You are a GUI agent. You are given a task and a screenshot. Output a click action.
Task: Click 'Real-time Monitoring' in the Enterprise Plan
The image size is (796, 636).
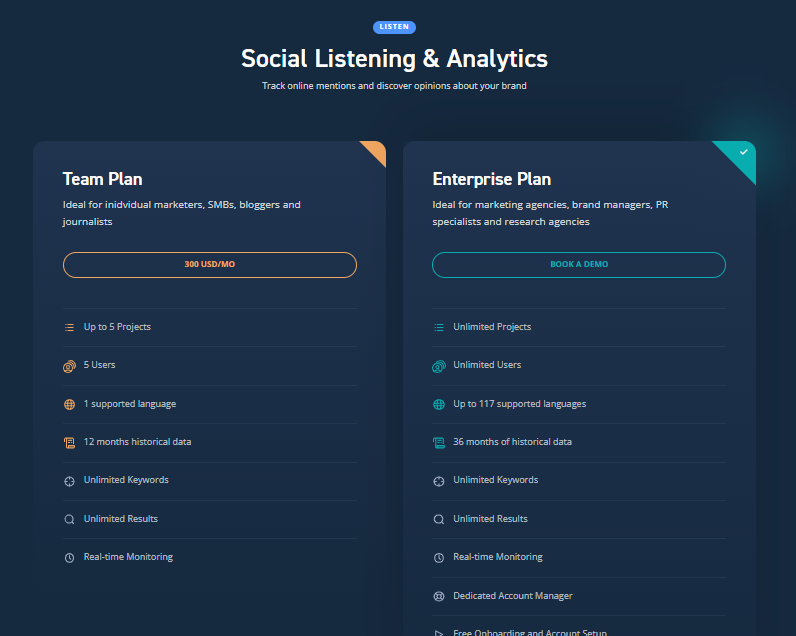(x=498, y=557)
